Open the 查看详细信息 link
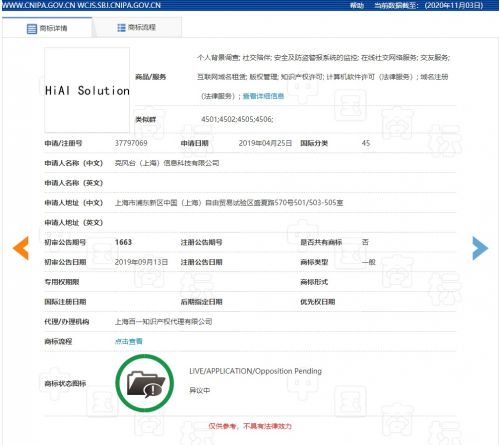Screen dimensions: 500x445 click(x=263, y=96)
